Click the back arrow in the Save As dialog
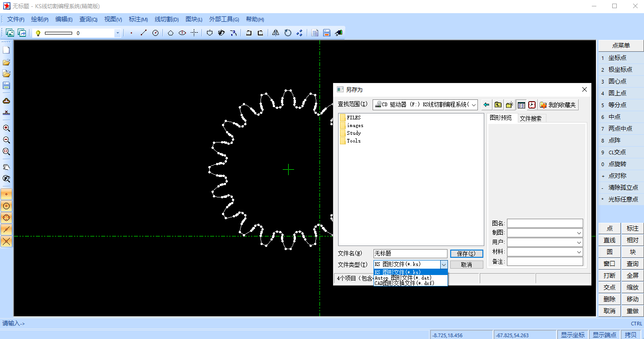Viewport: 644px width, 339px height. coord(486,104)
